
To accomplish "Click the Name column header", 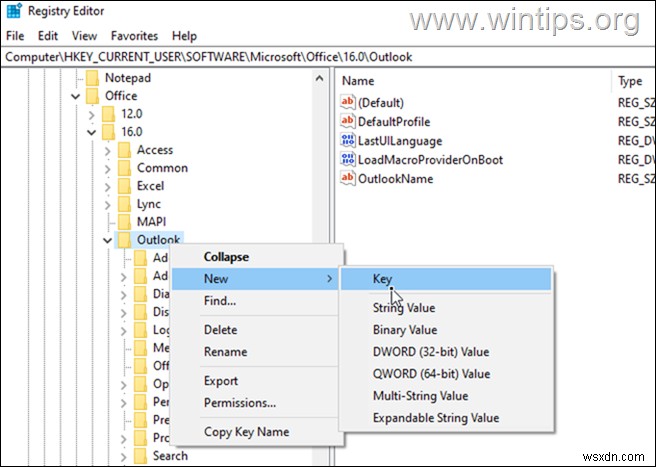I will click(x=475, y=81).
